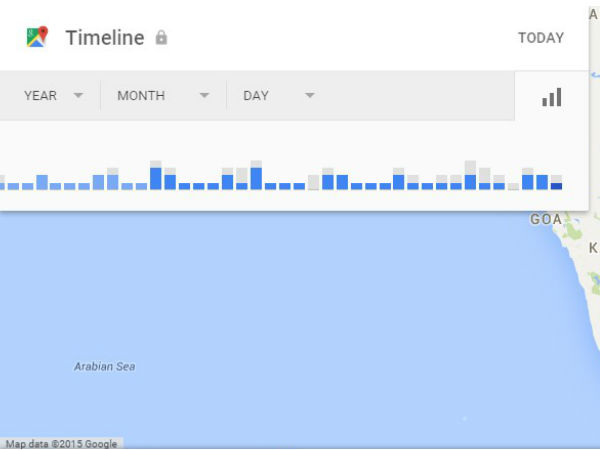Screen dimensions: 600x450
Task: Click the Google Maps logo icon
Action: pyautogui.click(x=38, y=38)
